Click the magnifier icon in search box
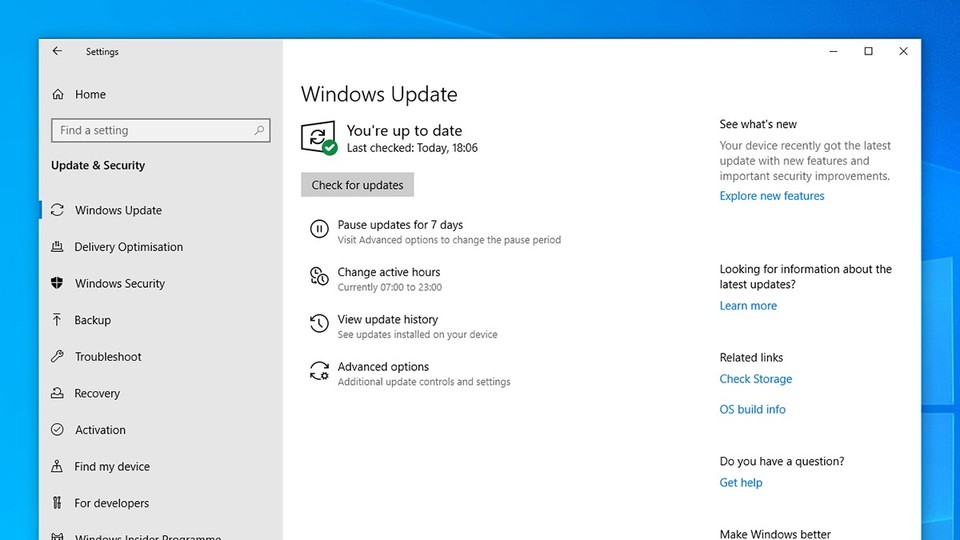This screenshot has height=540, width=960. [x=259, y=130]
